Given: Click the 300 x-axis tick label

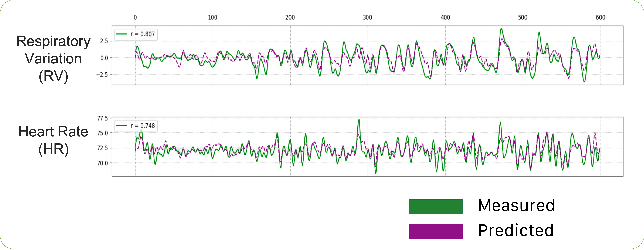Looking at the screenshot, I should [x=367, y=18].
